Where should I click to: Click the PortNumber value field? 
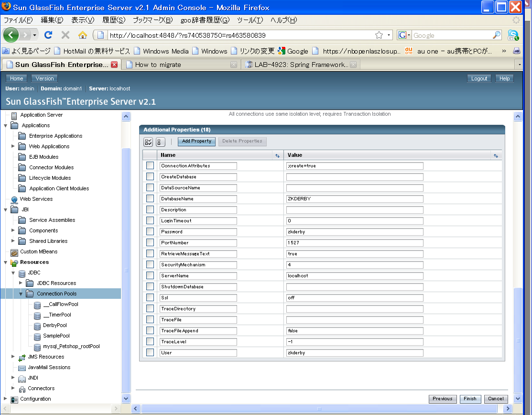point(355,242)
